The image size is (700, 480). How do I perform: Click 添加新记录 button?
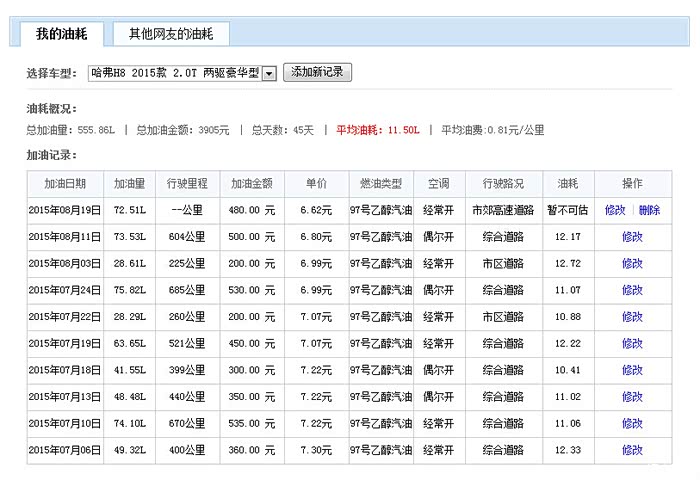point(318,72)
